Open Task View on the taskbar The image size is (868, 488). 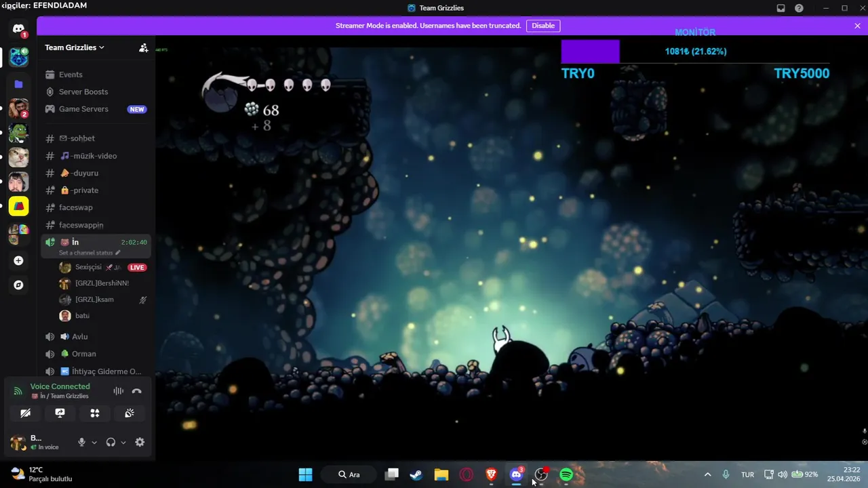[x=391, y=474]
